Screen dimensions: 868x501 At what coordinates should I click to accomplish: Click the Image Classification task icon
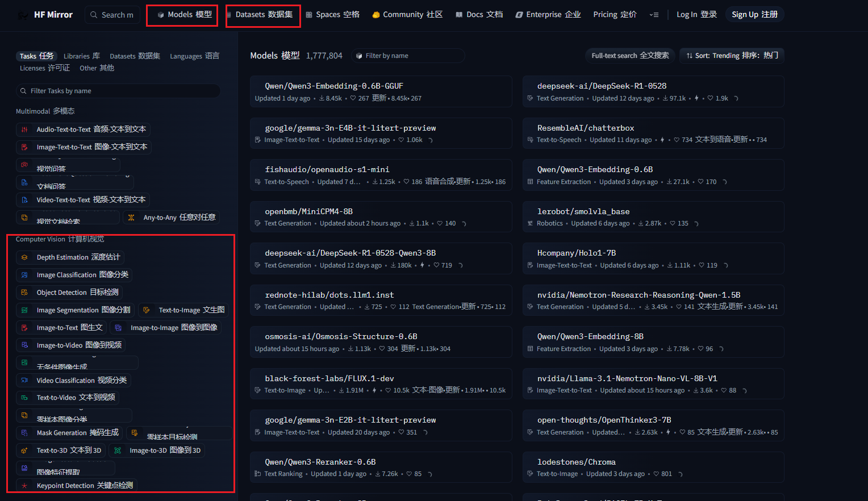click(x=24, y=275)
